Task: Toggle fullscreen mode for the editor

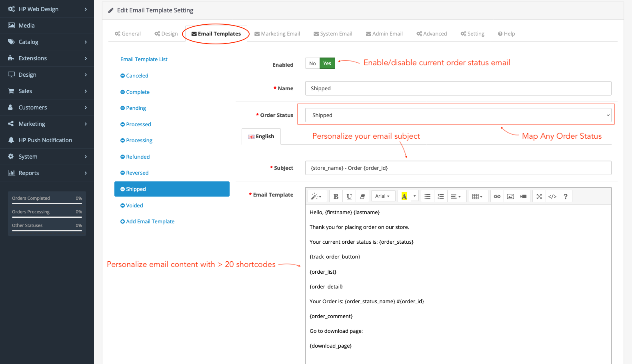Action: coord(539,196)
